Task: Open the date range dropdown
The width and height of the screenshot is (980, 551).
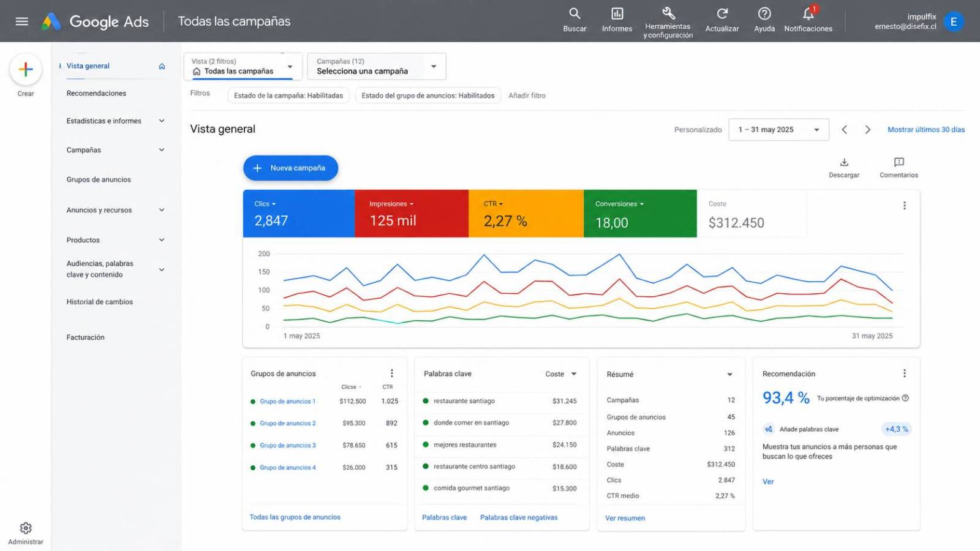Action: [x=778, y=130]
